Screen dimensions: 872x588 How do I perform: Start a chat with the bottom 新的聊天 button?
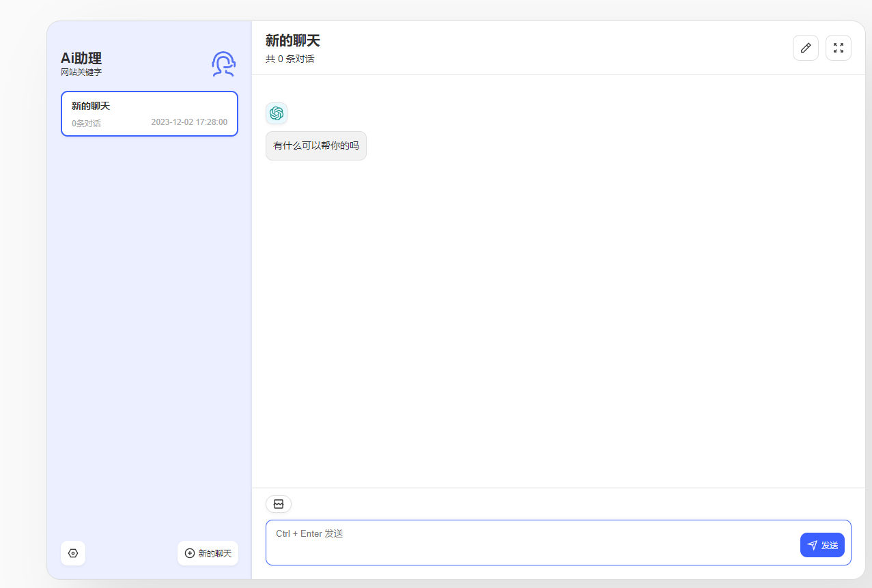point(208,553)
